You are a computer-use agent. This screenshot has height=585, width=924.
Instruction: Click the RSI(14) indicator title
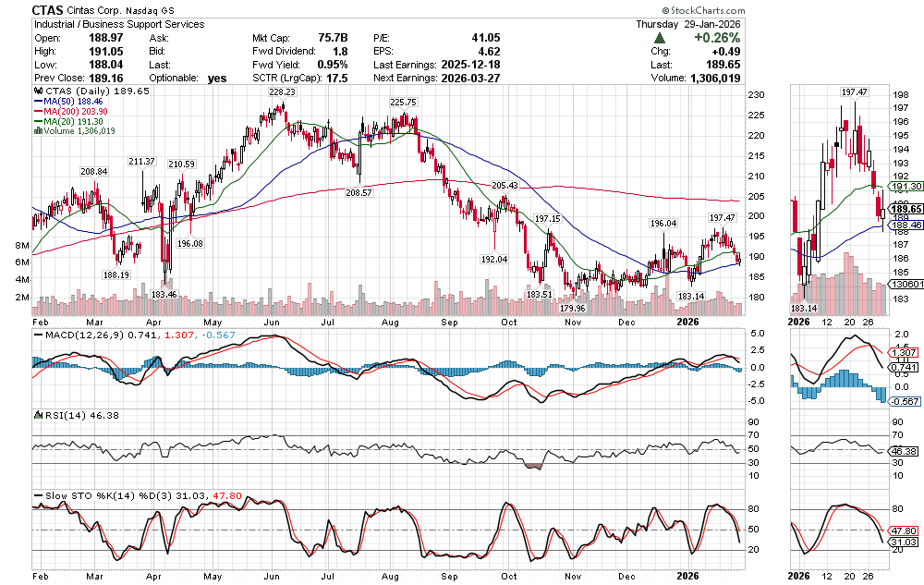tap(65, 418)
